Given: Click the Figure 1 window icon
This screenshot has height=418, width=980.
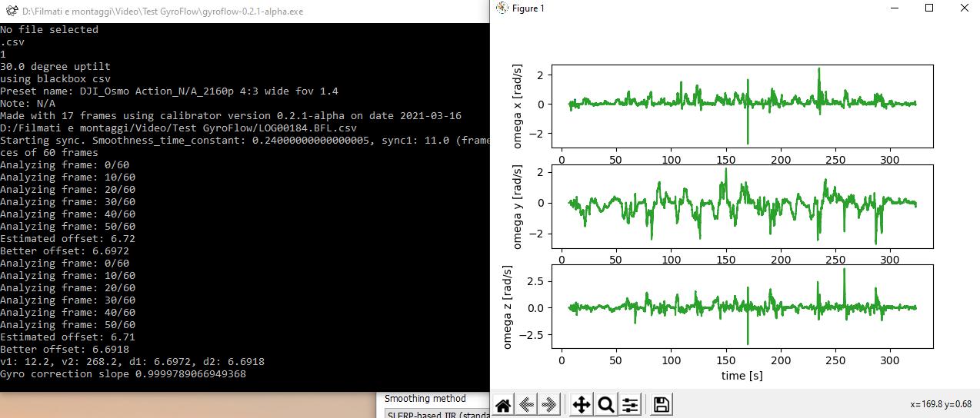Looking at the screenshot, I should [502, 8].
